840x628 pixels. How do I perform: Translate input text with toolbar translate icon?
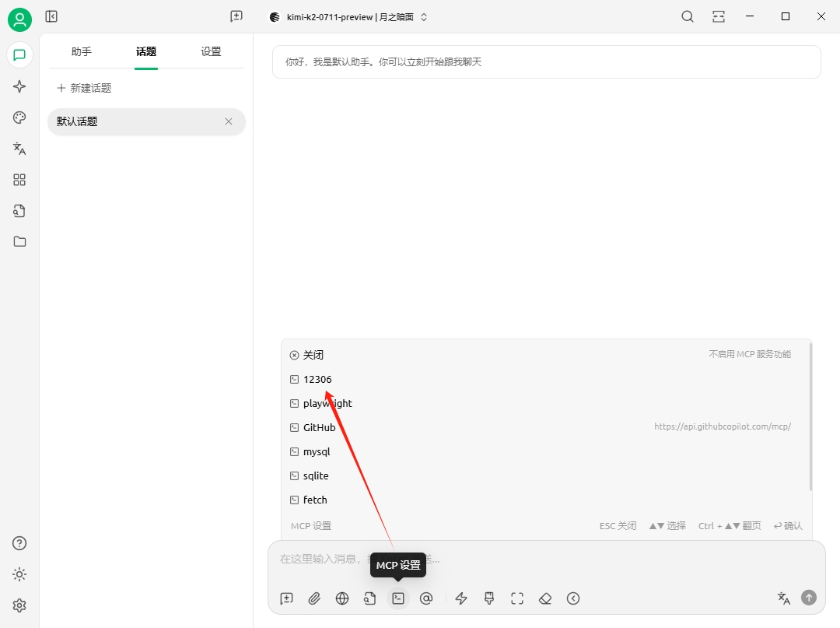point(784,598)
